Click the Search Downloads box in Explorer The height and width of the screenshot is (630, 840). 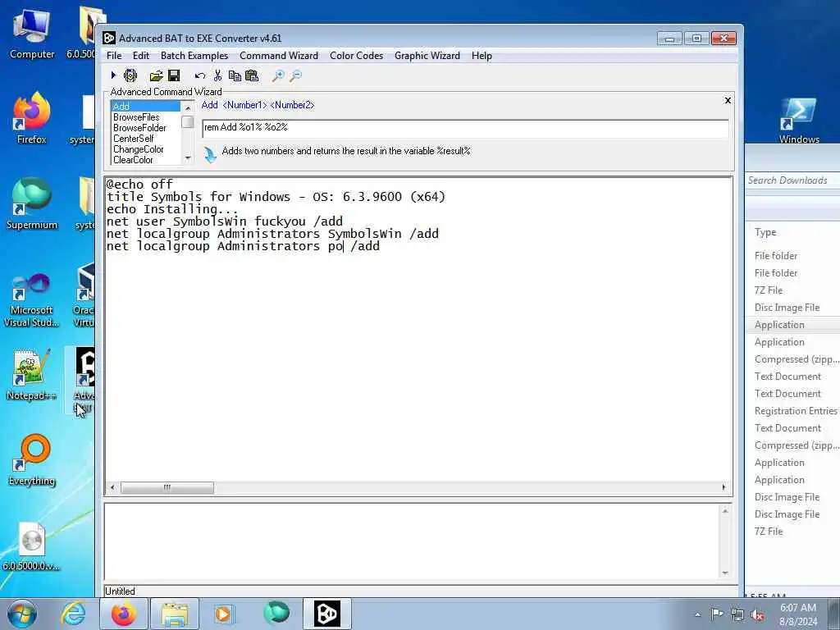click(x=792, y=180)
